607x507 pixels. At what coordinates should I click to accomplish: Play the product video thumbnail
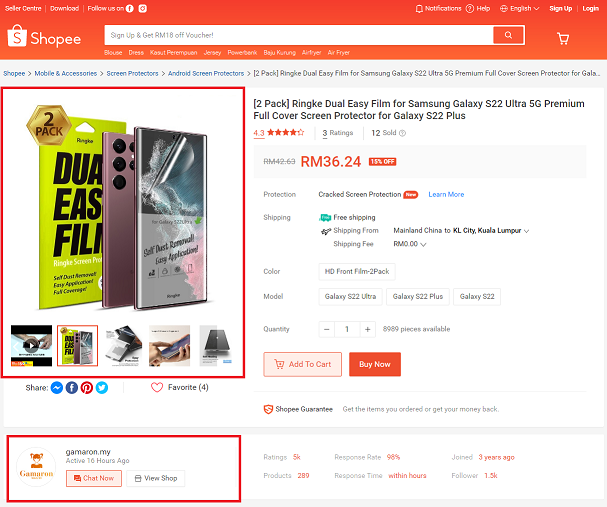pos(31,345)
